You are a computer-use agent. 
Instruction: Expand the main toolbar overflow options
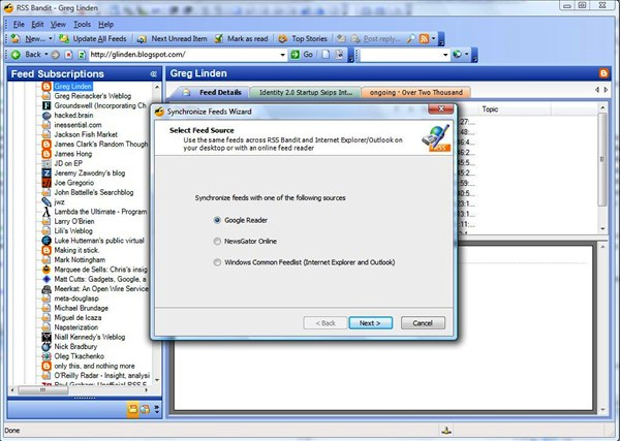pos(441,39)
